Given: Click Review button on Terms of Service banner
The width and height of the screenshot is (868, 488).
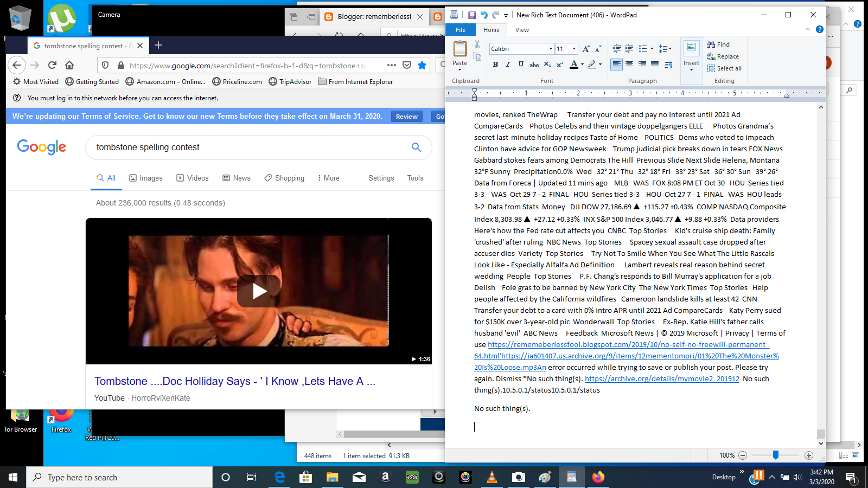Looking at the screenshot, I should (407, 117).
